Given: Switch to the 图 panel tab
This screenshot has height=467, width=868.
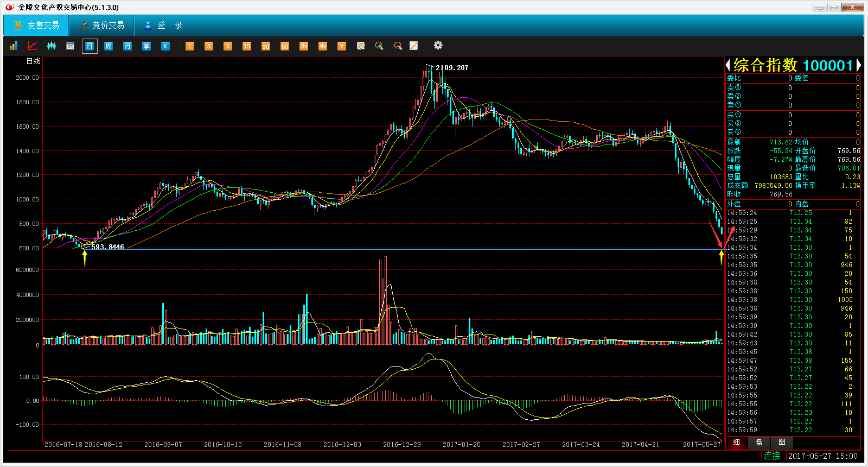Looking at the screenshot, I should click(x=782, y=443).
